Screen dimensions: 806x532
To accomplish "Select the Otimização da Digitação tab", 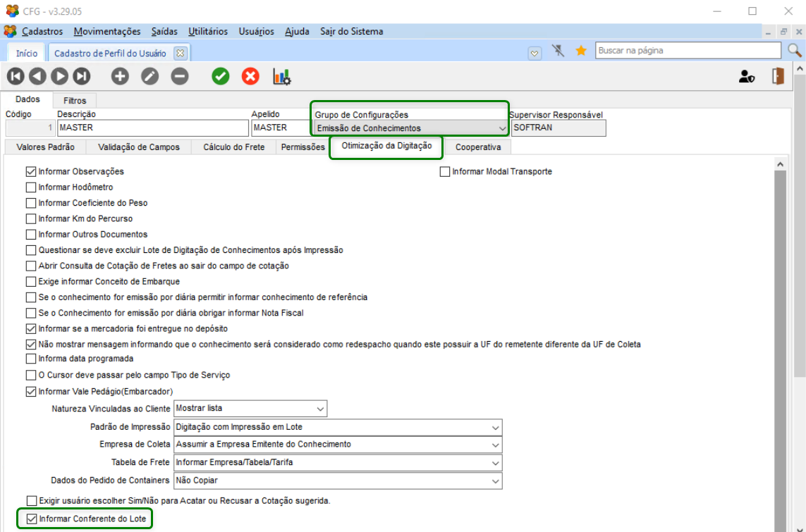I will [x=386, y=146].
